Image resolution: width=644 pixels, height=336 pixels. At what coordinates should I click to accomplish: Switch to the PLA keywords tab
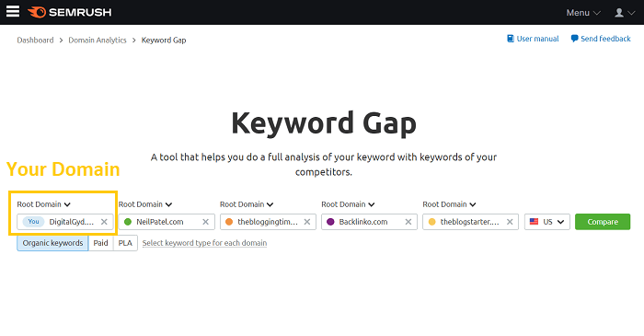click(x=125, y=243)
